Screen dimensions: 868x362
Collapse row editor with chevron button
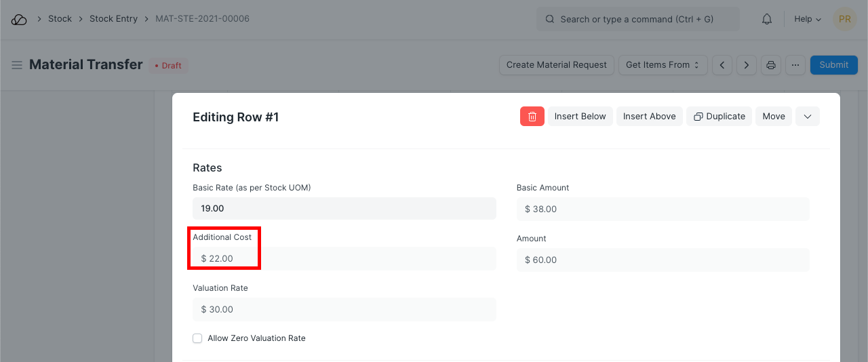click(x=807, y=117)
